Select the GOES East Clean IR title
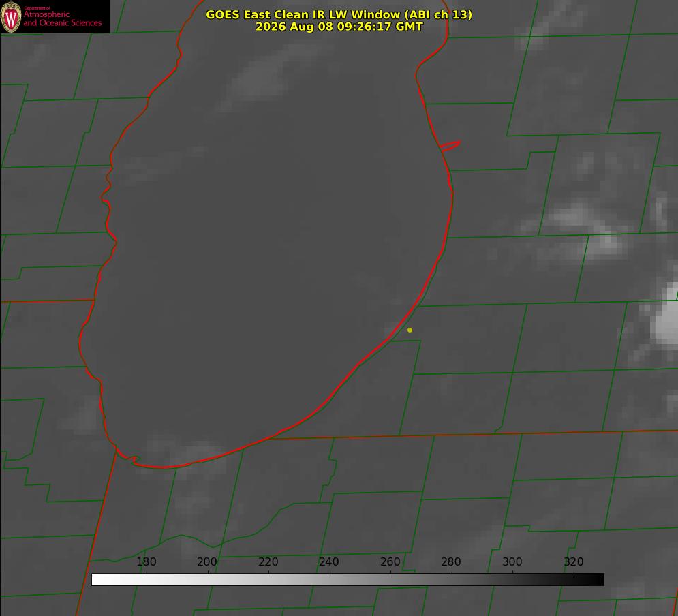678x616 pixels. click(x=339, y=14)
